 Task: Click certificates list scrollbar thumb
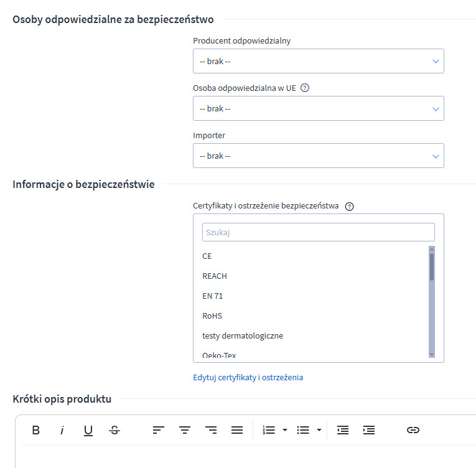point(432,267)
